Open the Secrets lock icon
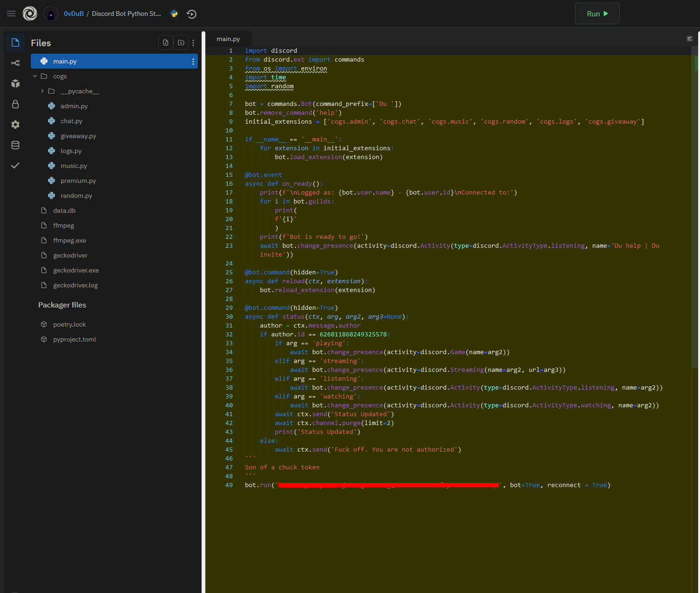 point(15,104)
